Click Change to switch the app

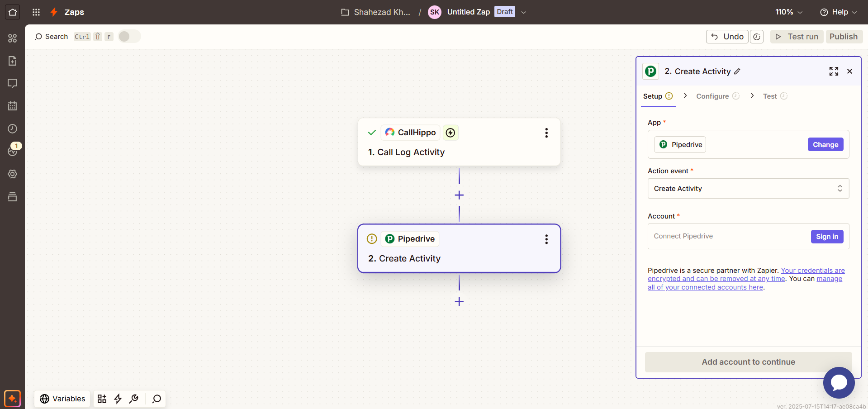pyautogui.click(x=825, y=145)
